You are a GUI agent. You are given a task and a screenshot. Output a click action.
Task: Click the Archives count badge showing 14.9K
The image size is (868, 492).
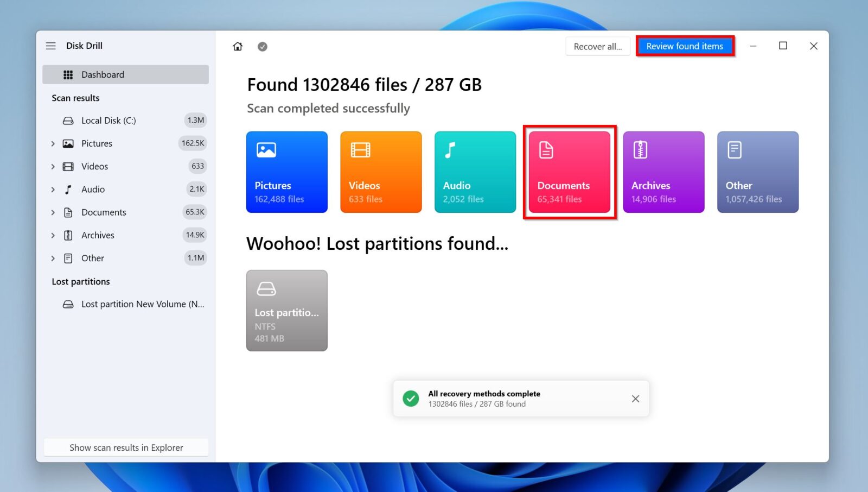pyautogui.click(x=195, y=235)
